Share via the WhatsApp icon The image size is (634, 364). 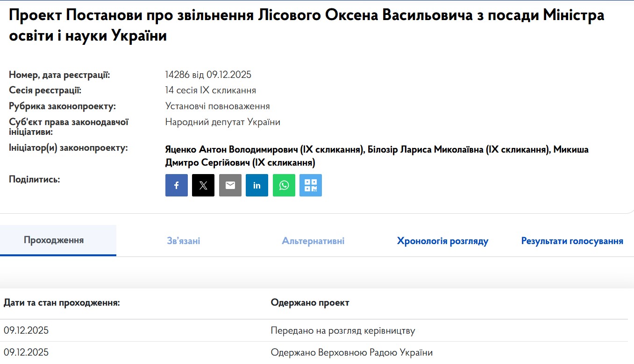(x=284, y=185)
